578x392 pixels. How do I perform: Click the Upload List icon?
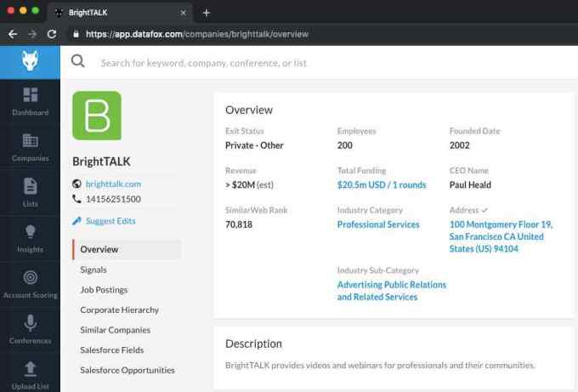(x=30, y=369)
